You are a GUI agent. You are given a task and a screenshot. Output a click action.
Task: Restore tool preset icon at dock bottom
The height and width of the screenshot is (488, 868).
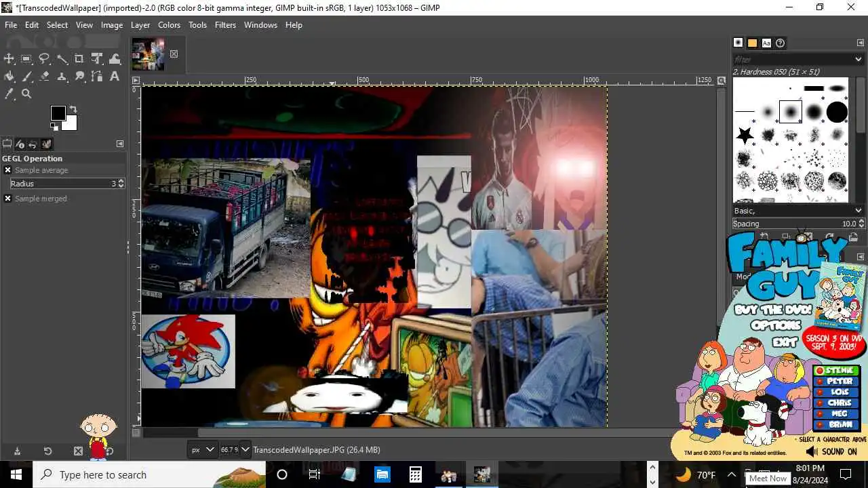coord(47,451)
